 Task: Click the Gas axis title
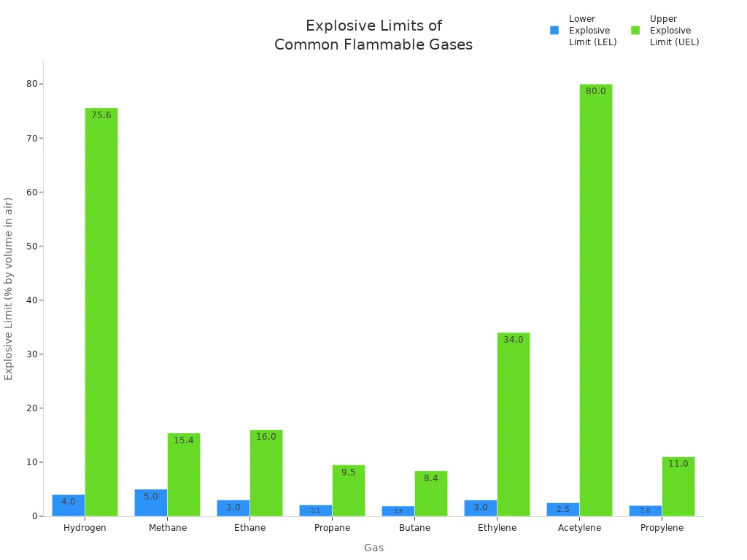pyautogui.click(x=373, y=548)
